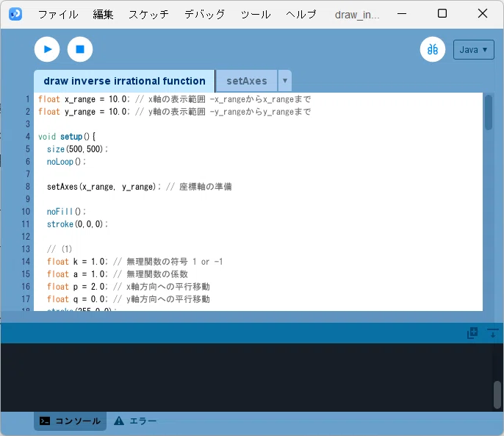The image size is (504, 436).
Task: Show the コンソール panel
Action: click(x=70, y=421)
